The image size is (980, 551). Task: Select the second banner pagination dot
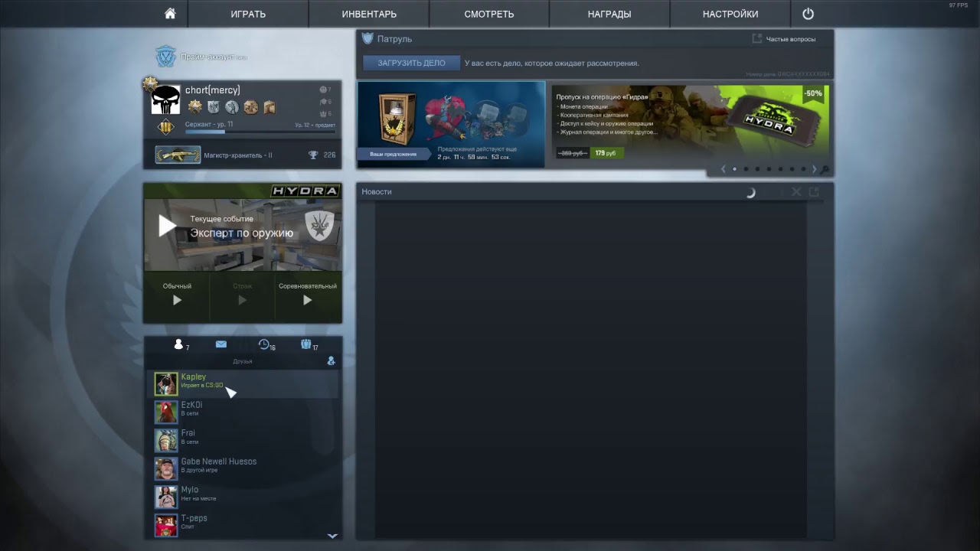(746, 169)
